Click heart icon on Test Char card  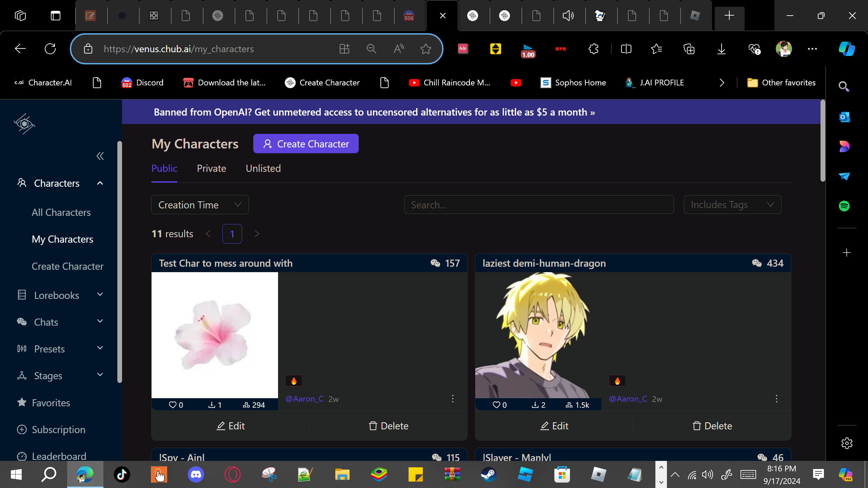click(x=173, y=405)
